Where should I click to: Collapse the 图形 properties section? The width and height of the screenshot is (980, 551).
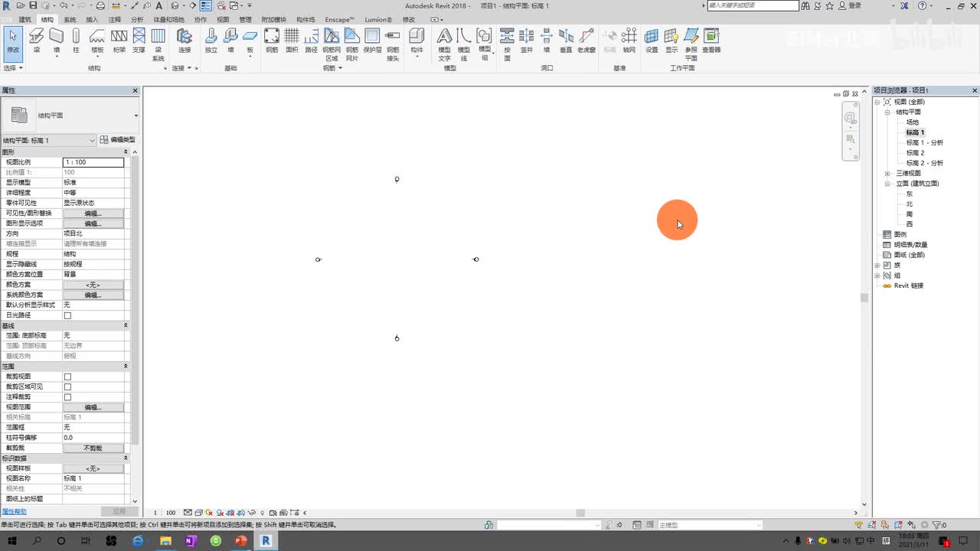(x=126, y=152)
